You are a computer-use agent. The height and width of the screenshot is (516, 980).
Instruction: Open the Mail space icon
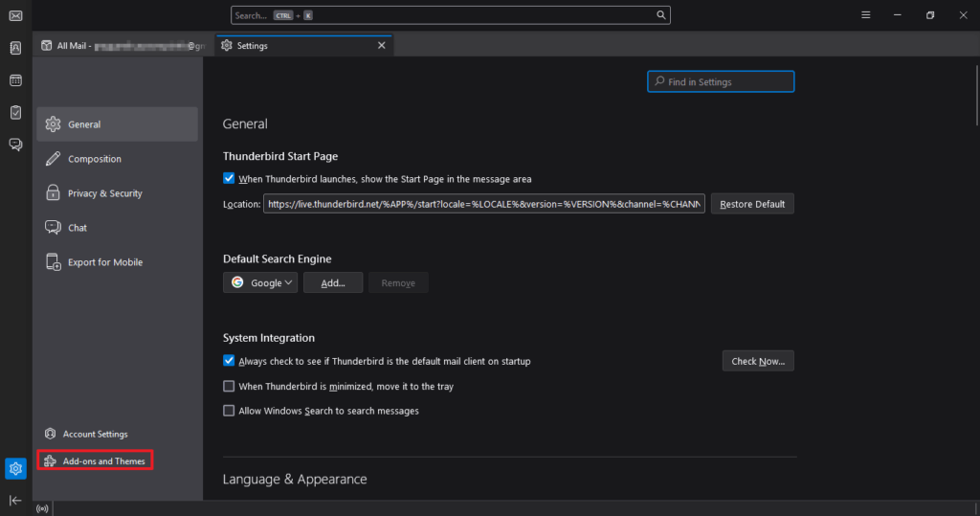[x=15, y=15]
